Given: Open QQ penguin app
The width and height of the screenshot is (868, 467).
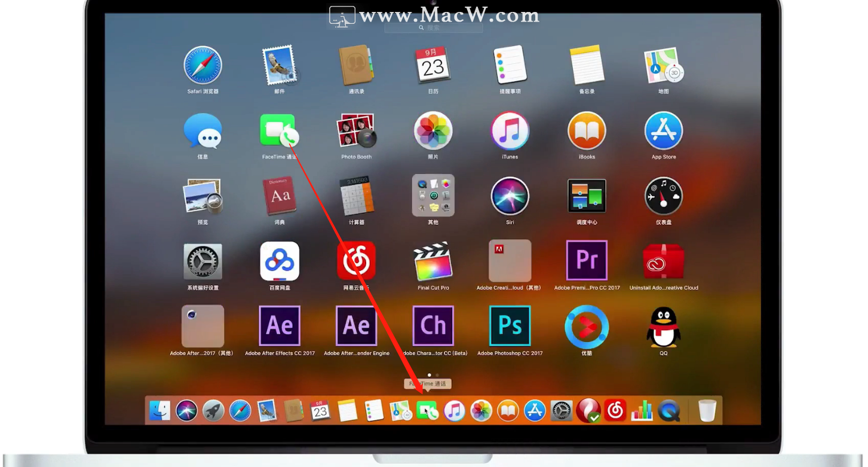Looking at the screenshot, I should click(664, 327).
